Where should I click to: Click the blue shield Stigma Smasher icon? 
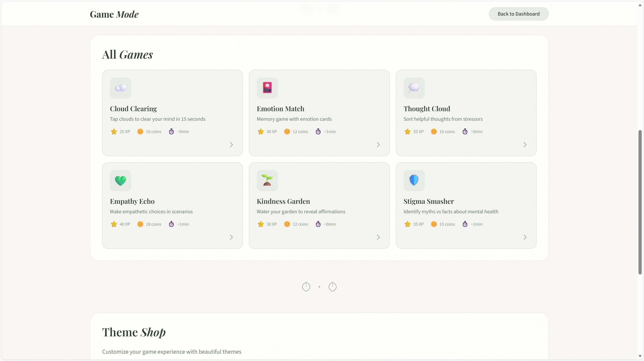[x=414, y=180]
